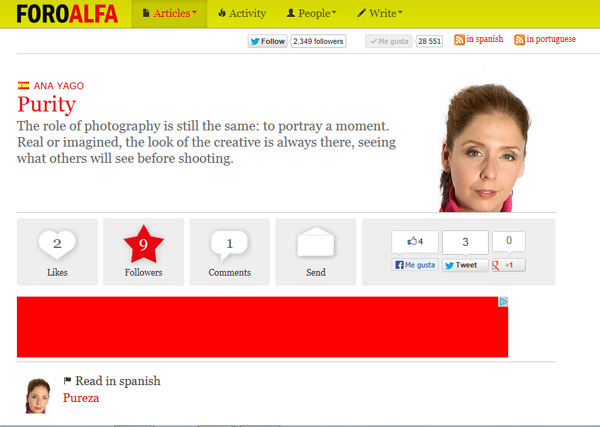Open the speech bubble Comments icon
600x427 pixels.
click(x=229, y=245)
